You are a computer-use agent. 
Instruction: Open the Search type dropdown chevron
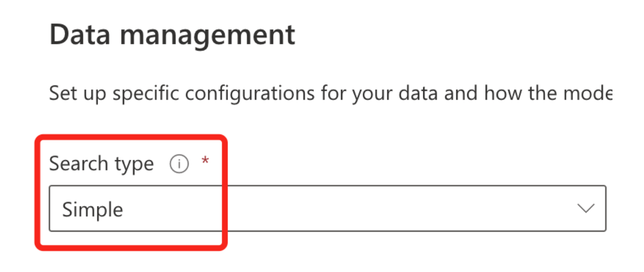[585, 209]
